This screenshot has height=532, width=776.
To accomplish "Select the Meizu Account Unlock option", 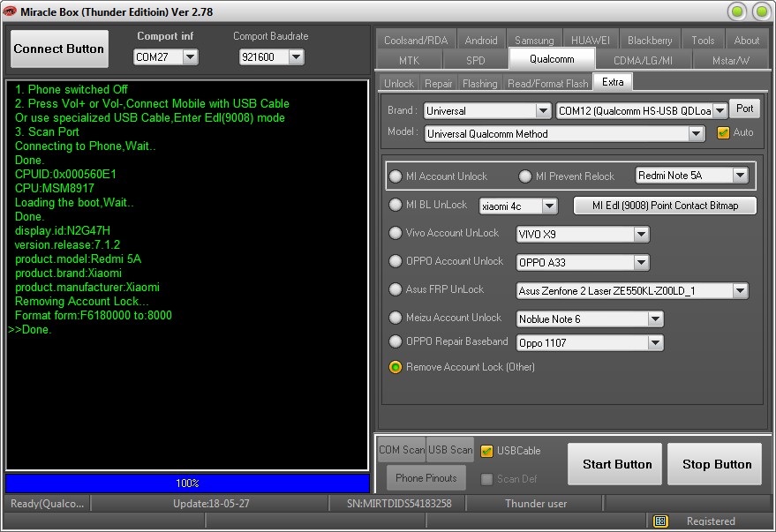I will (396, 318).
